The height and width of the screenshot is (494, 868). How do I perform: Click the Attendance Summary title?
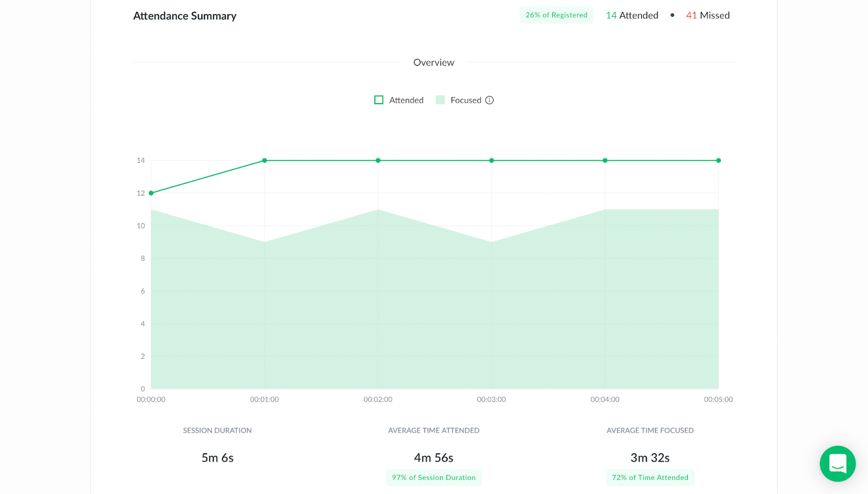pyautogui.click(x=185, y=16)
